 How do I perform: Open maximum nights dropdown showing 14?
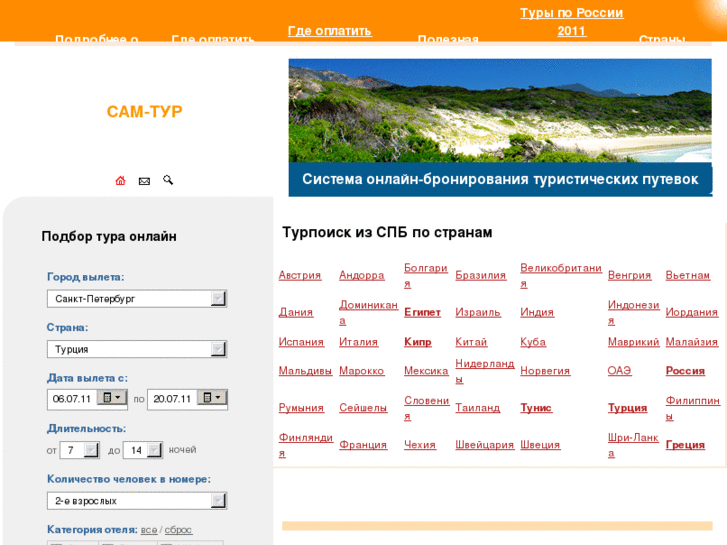[154, 450]
